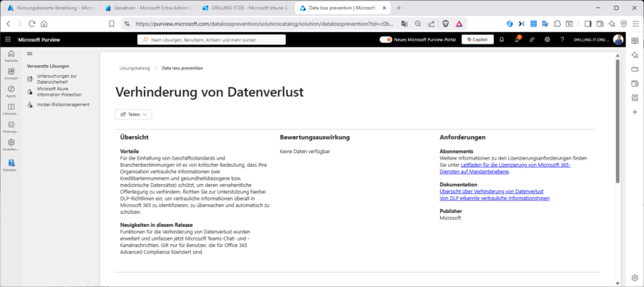Open the Brave Shields lion icon
This screenshot has height=287, width=644.
(446, 24)
